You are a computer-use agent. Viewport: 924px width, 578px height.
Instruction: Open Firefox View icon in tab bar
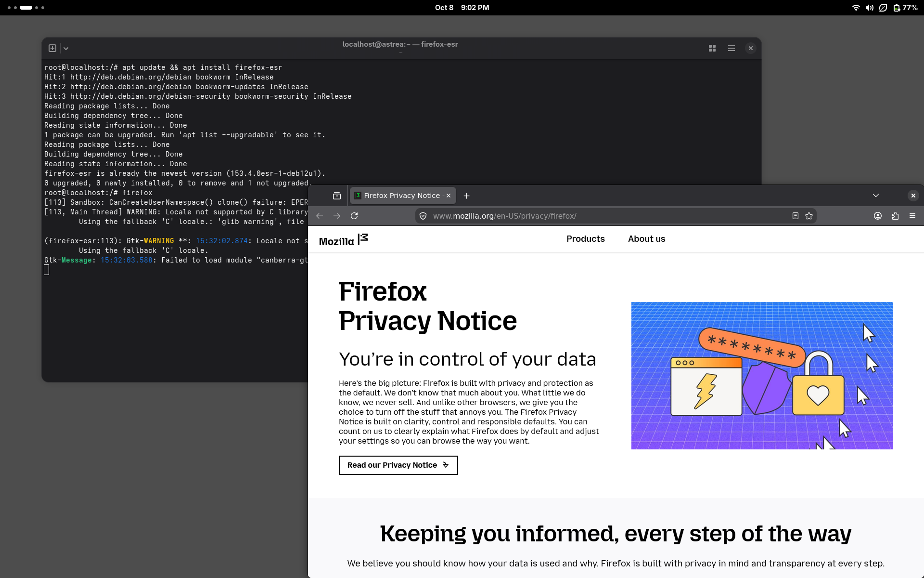coord(337,196)
